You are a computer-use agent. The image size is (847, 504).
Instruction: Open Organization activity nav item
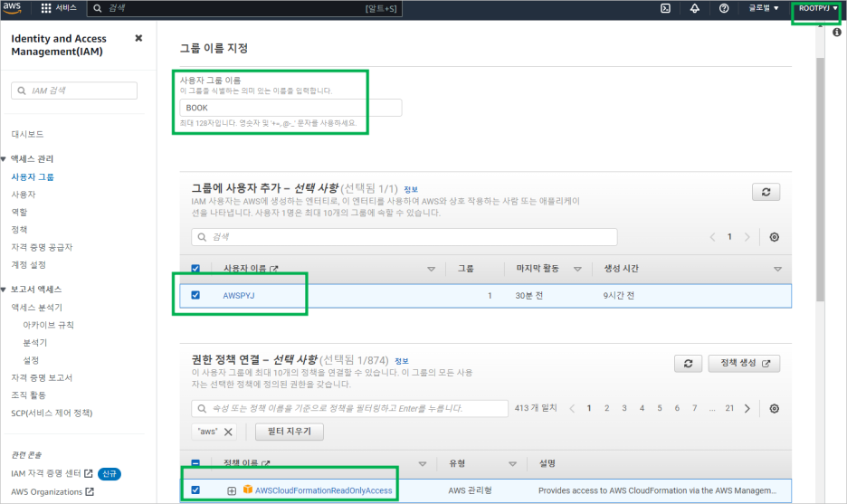[x=29, y=395]
